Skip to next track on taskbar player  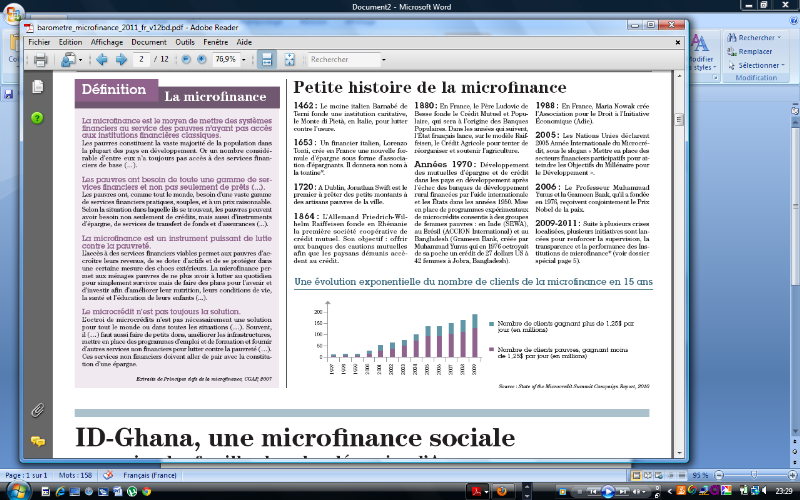[622, 491]
